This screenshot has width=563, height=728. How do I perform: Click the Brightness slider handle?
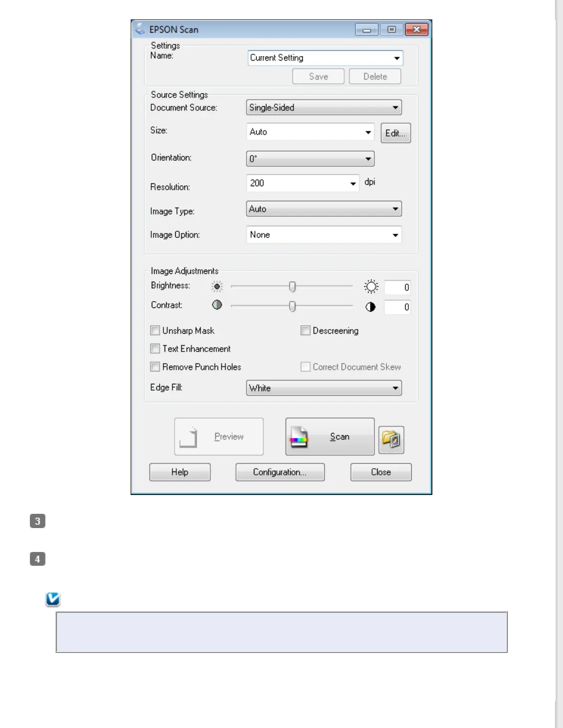click(x=292, y=287)
